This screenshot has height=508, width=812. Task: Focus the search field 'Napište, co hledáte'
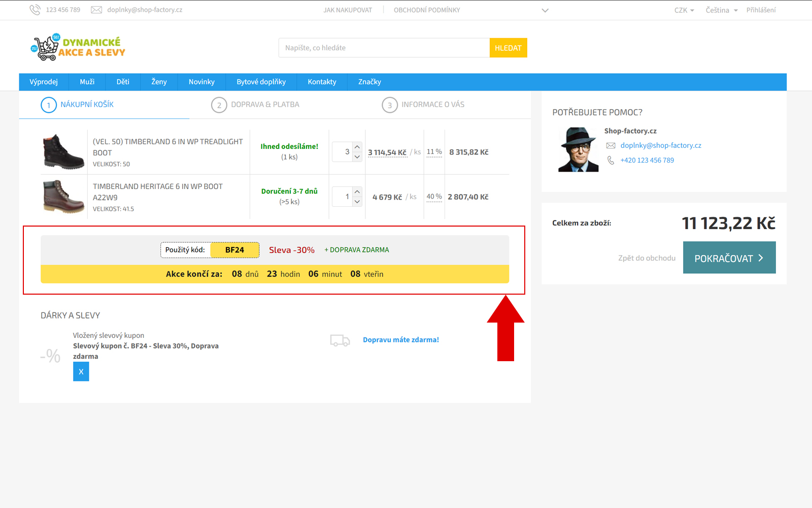click(x=384, y=48)
